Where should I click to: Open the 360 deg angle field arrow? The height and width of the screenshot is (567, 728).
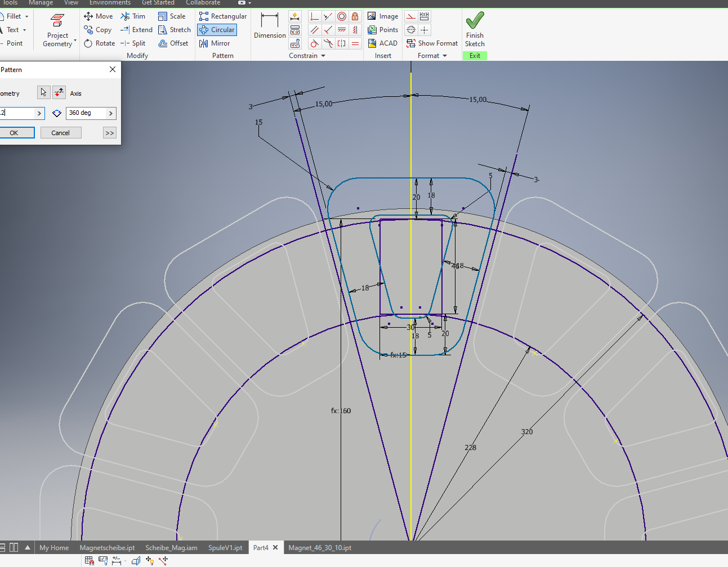(110, 113)
